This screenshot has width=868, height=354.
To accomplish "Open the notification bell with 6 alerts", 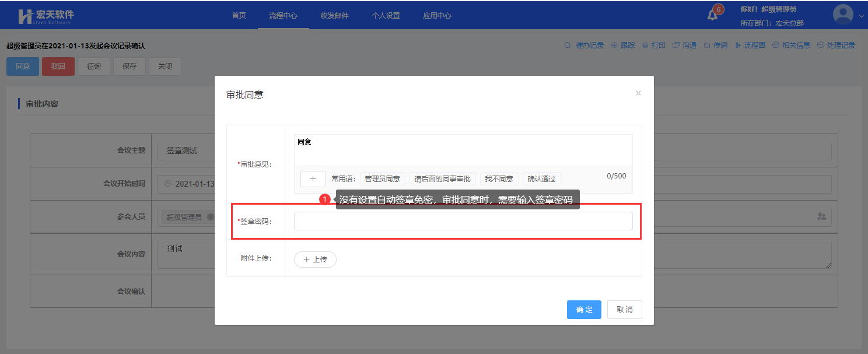I will [713, 15].
